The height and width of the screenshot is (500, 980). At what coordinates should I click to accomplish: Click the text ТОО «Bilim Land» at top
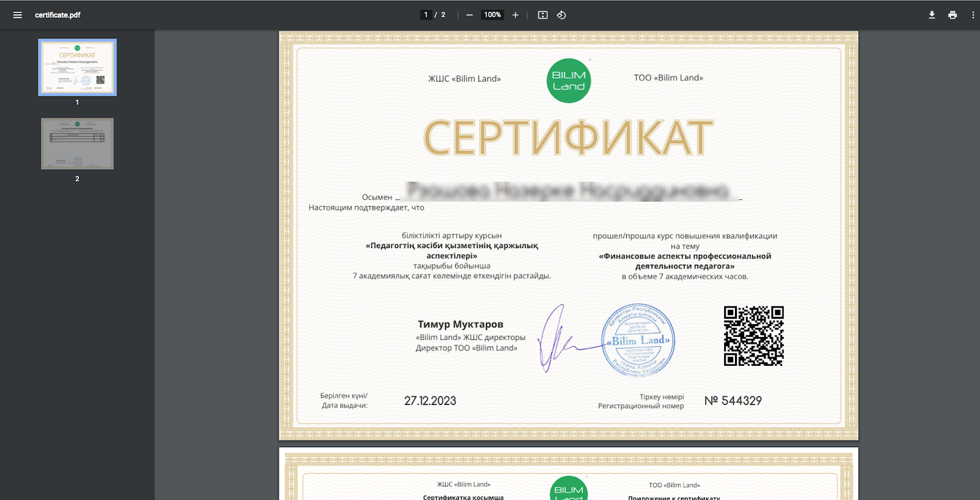click(x=668, y=78)
